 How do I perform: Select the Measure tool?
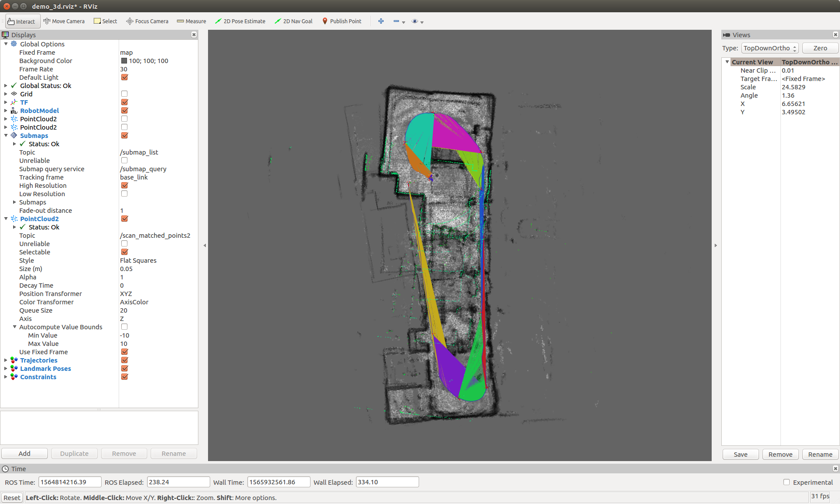point(191,21)
